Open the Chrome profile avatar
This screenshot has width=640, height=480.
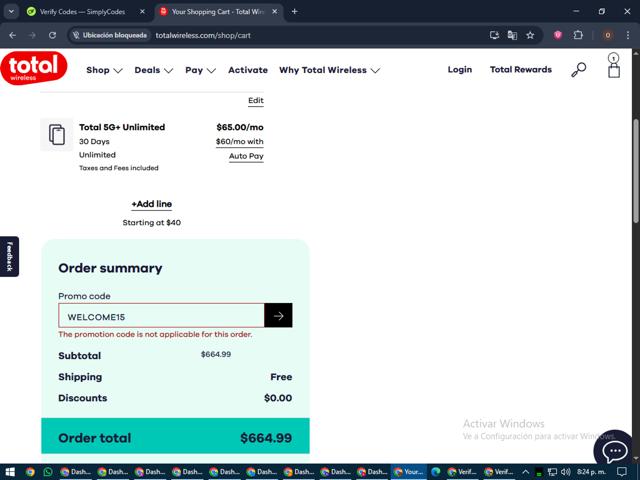(x=607, y=36)
